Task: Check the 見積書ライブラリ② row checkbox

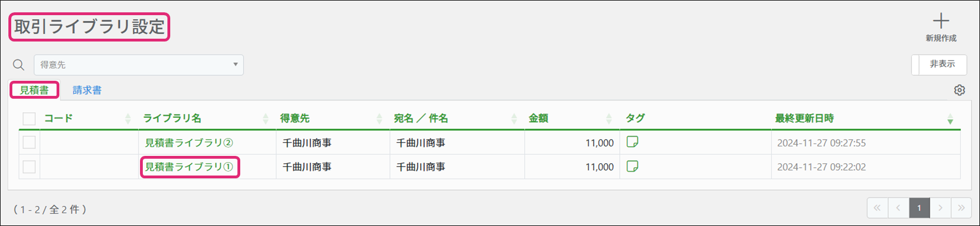Action: 29,142
